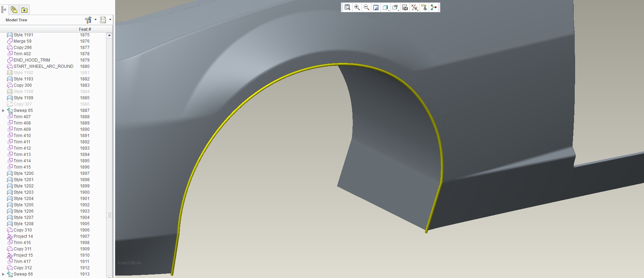Image resolution: width=644 pixels, height=278 pixels.
Task: Select the Trim 407 feature
Action: 22,117
